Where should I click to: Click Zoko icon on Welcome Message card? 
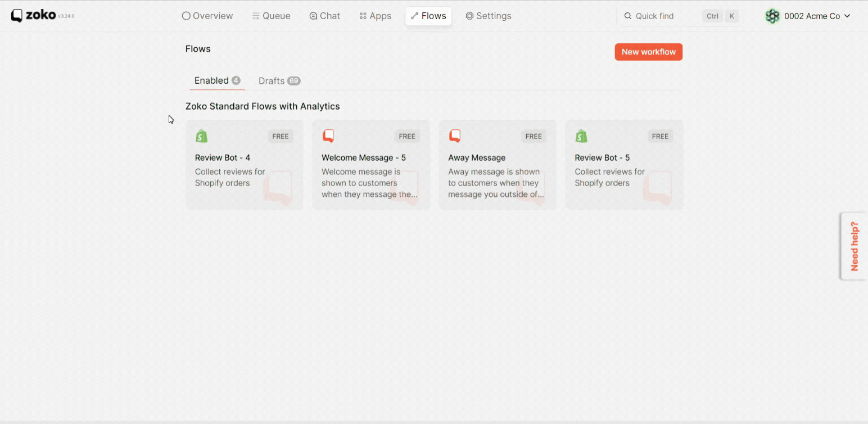pos(328,136)
